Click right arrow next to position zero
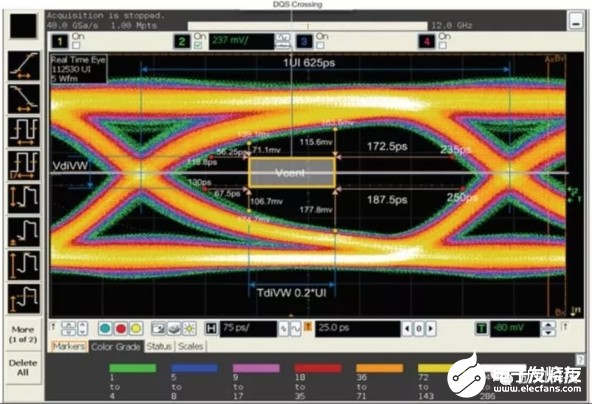This screenshot has height=404, width=592. (x=431, y=328)
